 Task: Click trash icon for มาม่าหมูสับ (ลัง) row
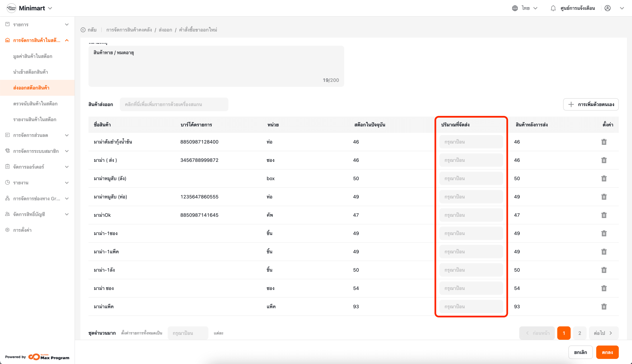pyautogui.click(x=604, y=178)
